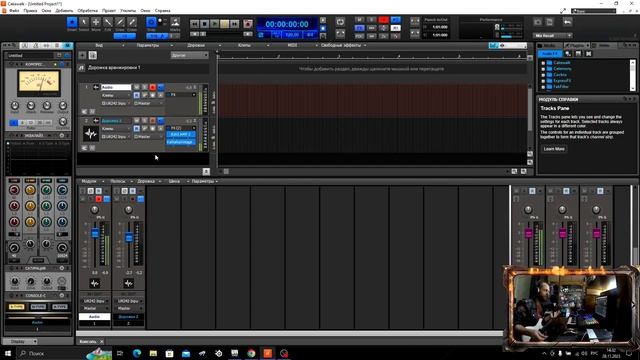This screenshot has width=640, height=360.
Task: Click track 2 waveform icon thumbnail
Action: click(x=91, y=133)
